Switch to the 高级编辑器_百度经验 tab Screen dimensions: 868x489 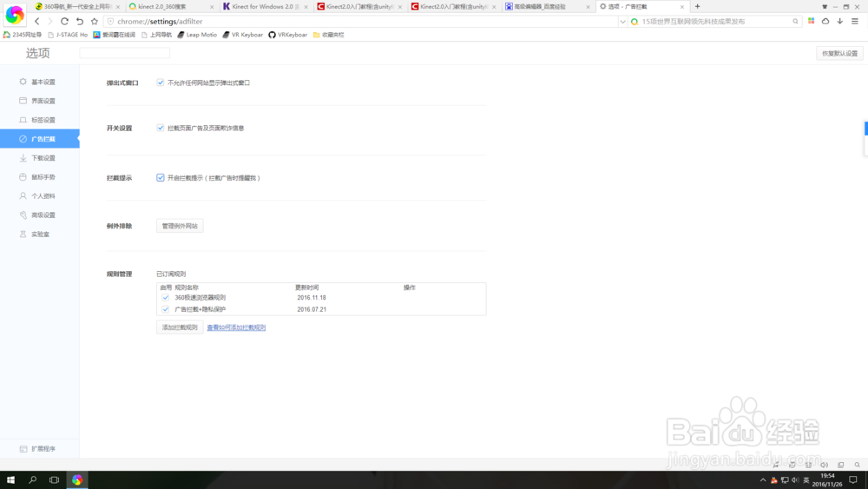547,7
